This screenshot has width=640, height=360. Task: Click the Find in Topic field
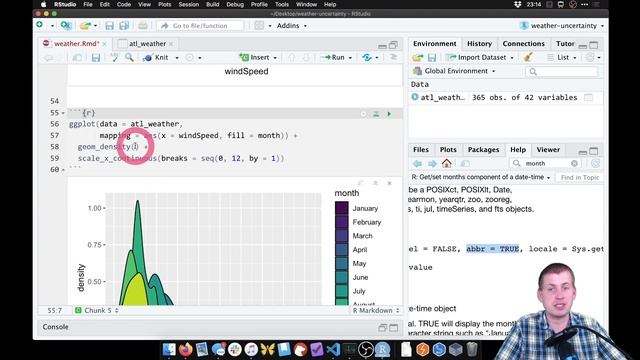click(579, 178)
